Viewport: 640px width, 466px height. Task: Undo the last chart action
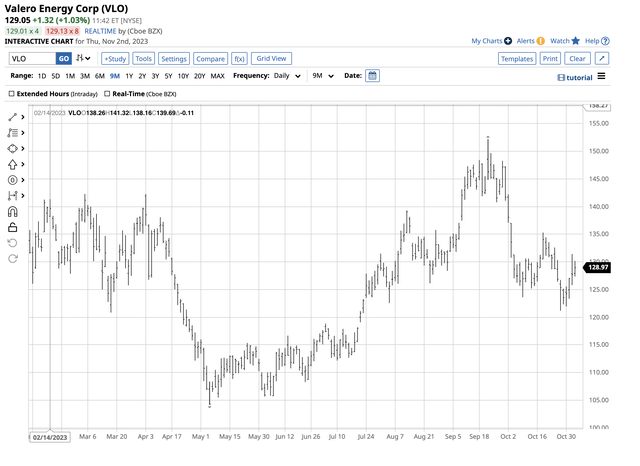pos(13,243)
